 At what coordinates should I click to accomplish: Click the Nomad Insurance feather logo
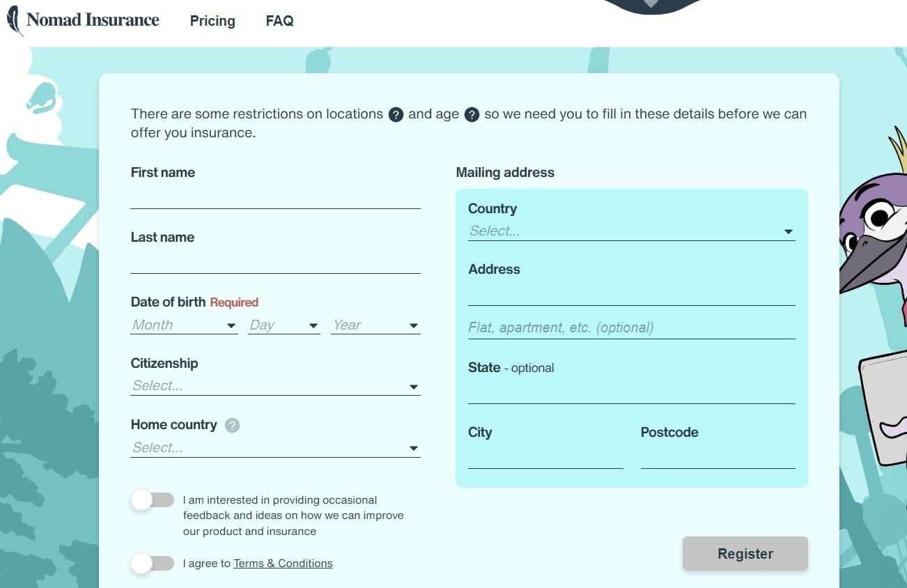[14, 20]
